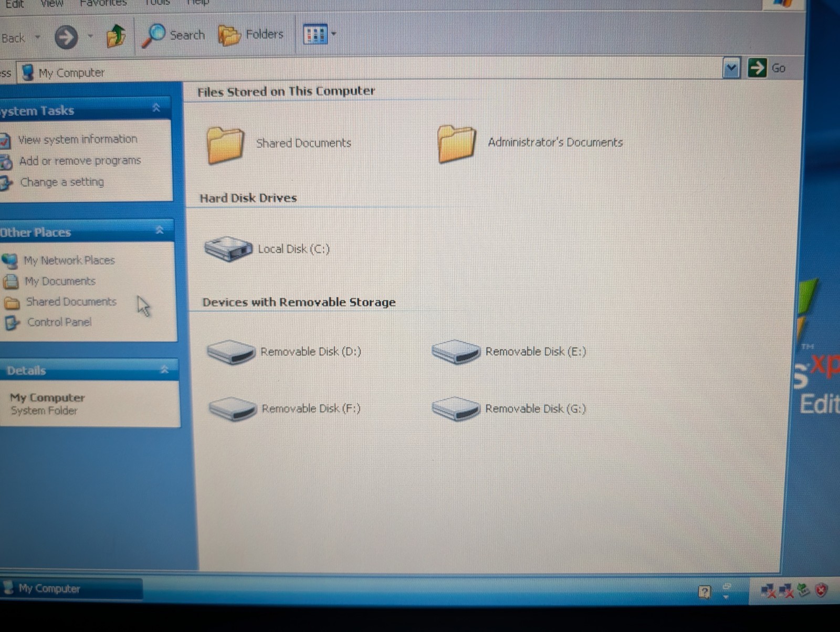
Task: Select the Removable Disk (D:) icon
Action: [231, 352]
